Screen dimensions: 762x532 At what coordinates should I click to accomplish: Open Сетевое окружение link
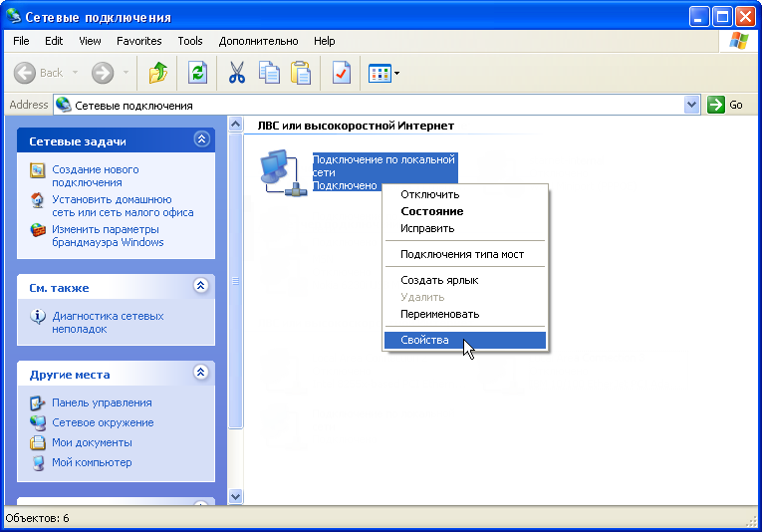(103, 422)
